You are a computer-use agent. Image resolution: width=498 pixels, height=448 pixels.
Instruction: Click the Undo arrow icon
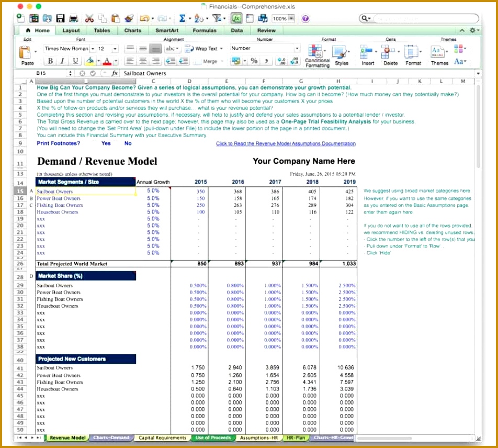[144, 18]
